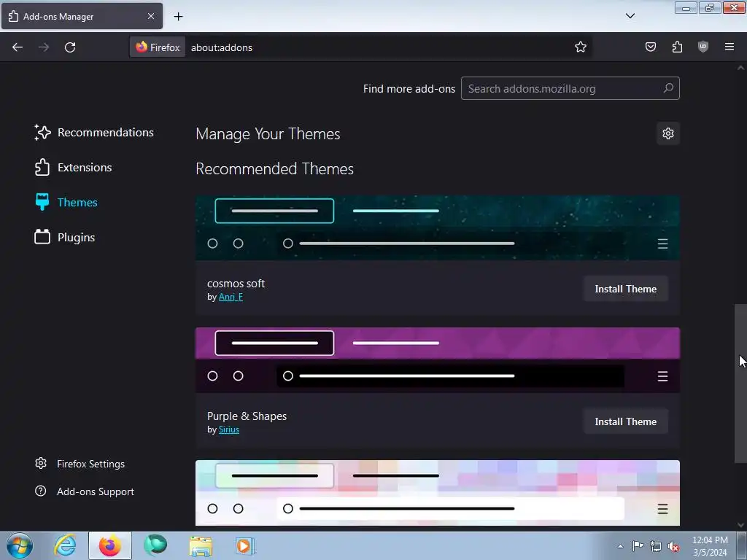747x560 pixels.
Task: Expand the list all tabs chevron
Action: (630, 16)
